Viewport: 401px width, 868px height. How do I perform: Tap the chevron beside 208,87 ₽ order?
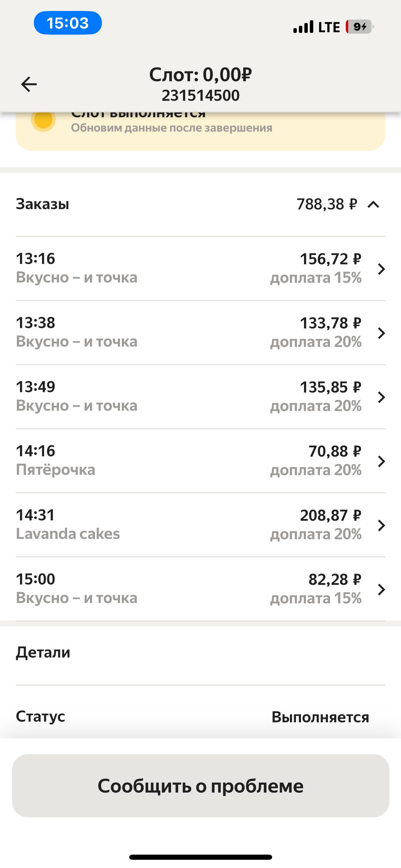(x=381, y=525)
